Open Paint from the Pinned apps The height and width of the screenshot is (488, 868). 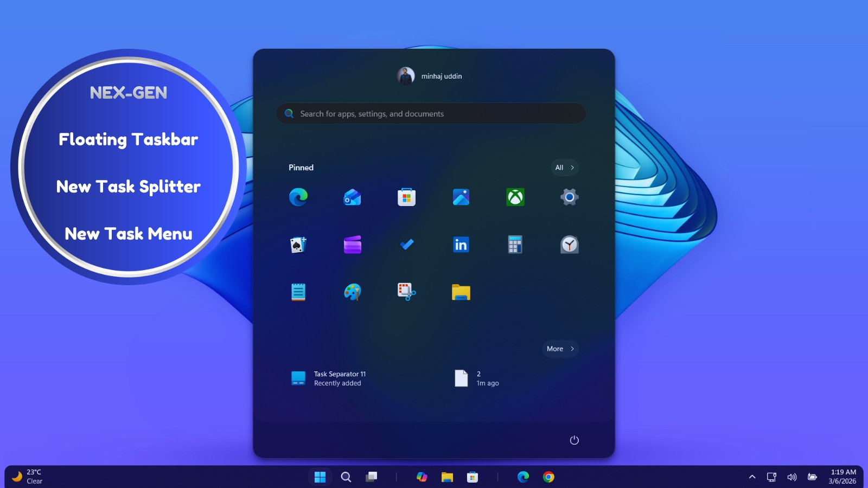point(353,292)
